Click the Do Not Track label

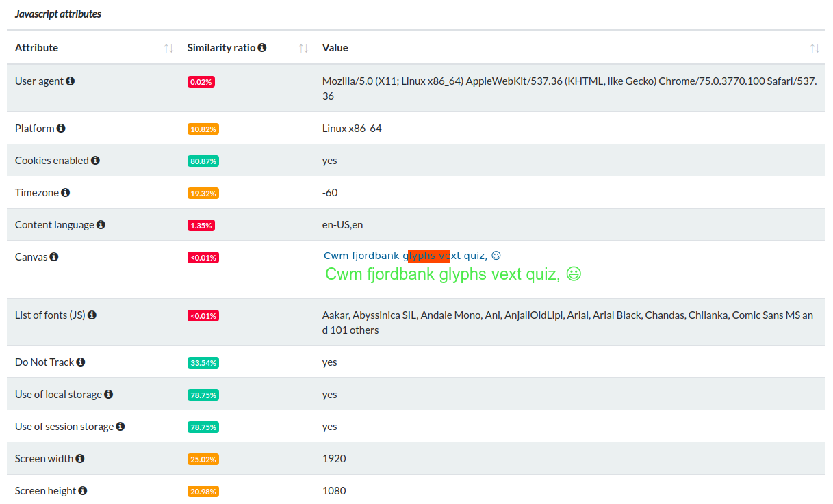44,362
